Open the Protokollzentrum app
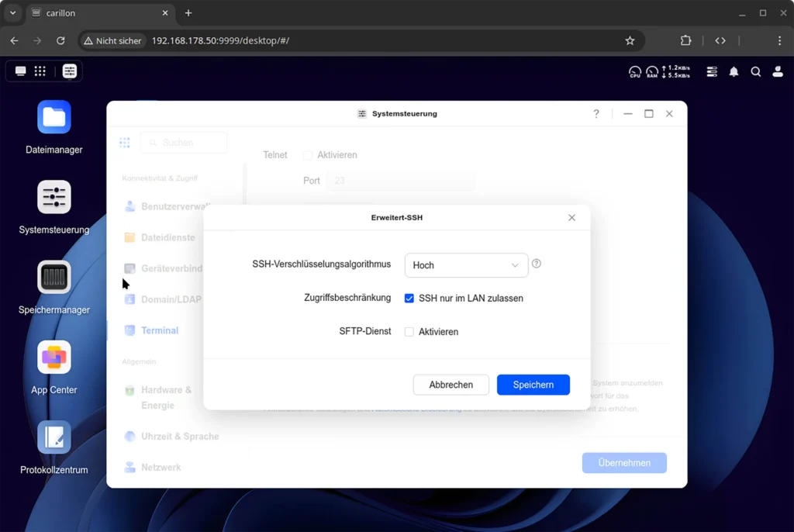This screenshot has width=794, height=532. pyautogui.click(x=53, y=437)
